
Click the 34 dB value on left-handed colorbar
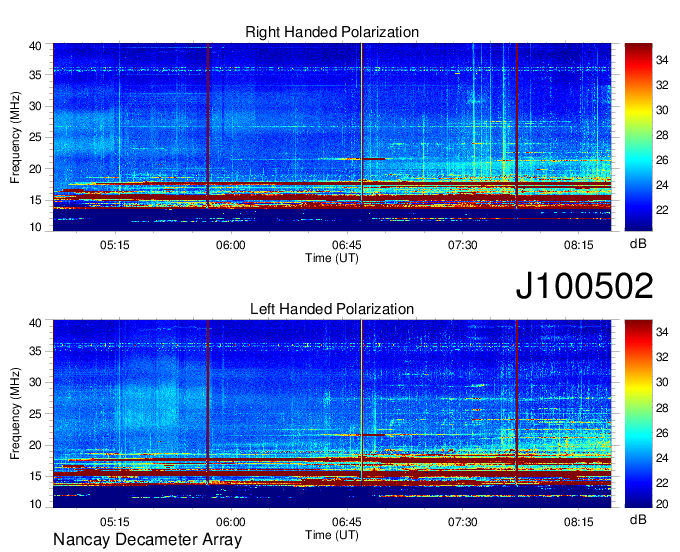[x=662, y=332]
